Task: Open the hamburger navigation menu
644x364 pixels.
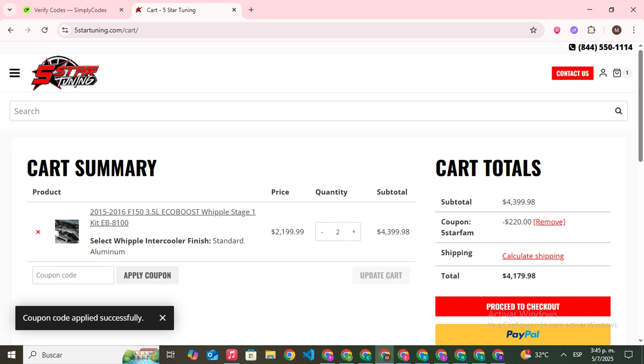Action: tap(15, 73)
